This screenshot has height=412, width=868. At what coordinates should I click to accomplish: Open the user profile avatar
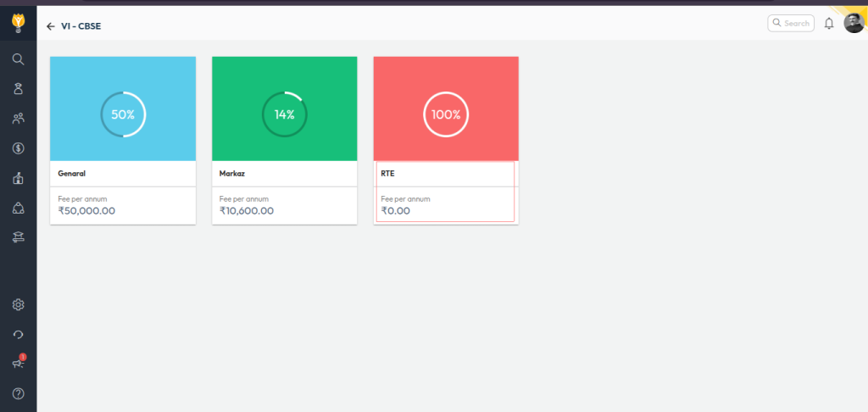(x=854, y=24)
